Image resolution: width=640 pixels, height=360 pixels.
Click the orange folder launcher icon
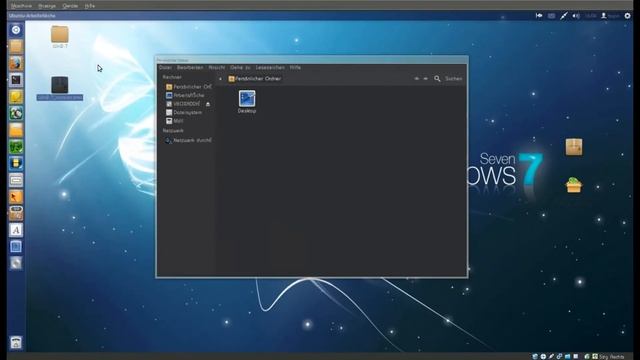[x=16, y=130]
